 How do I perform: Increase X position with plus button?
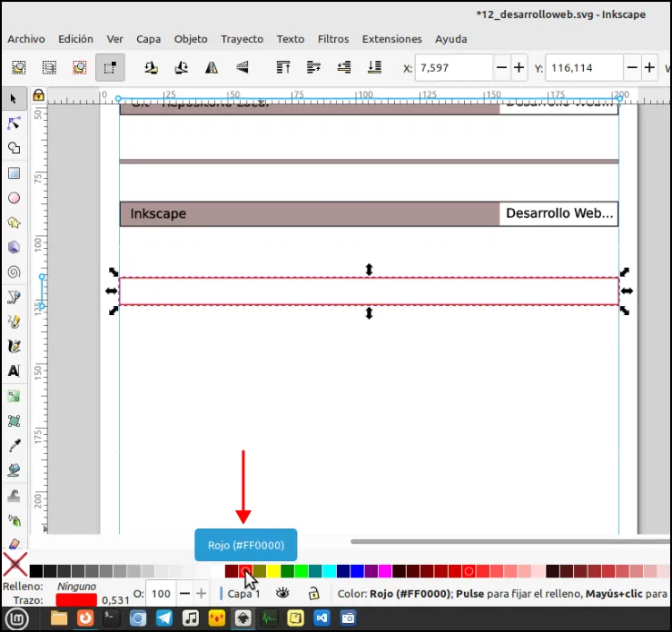click(x=519, y=68)
